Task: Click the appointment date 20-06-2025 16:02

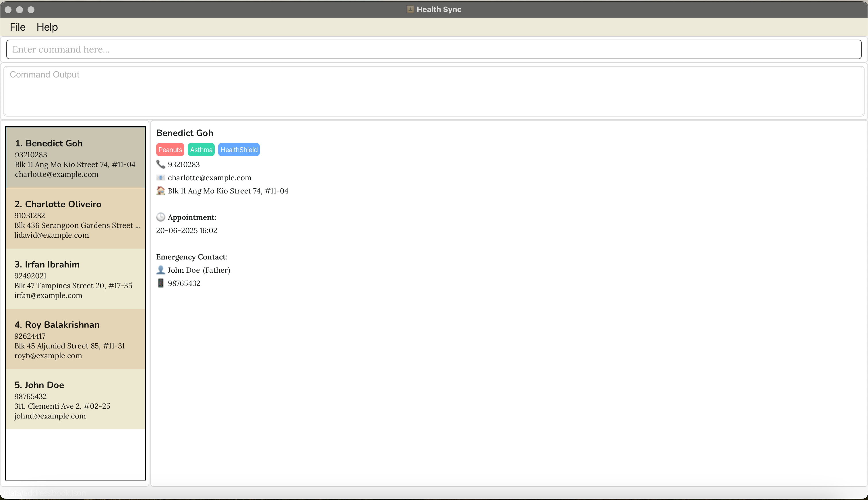Action: [187, 230]
